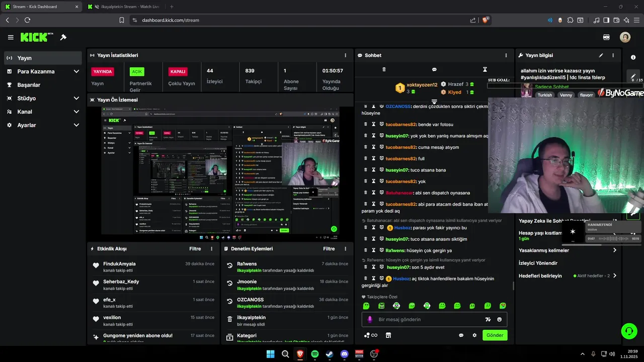Open Discord from the taskbar

344,354
